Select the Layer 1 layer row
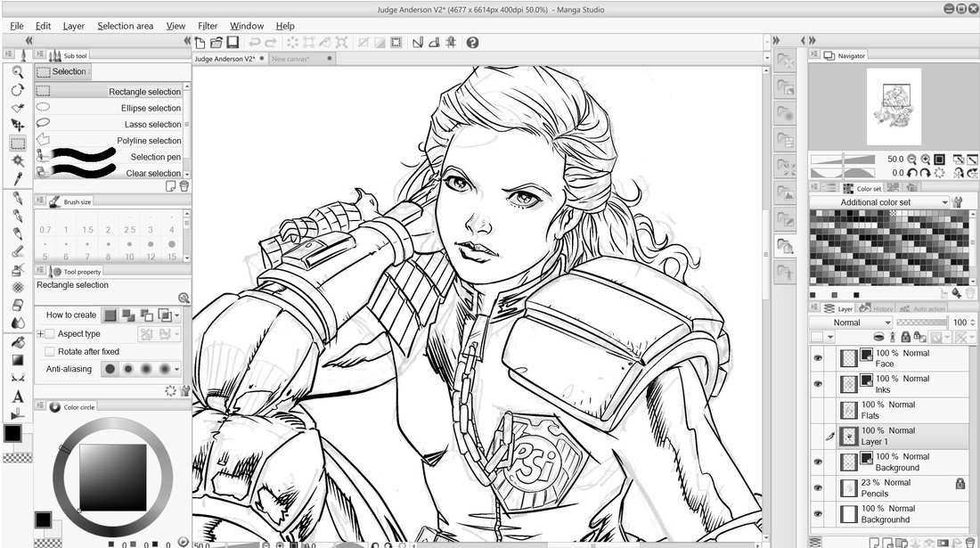The image size is (980, 548). tap(889, 436)
